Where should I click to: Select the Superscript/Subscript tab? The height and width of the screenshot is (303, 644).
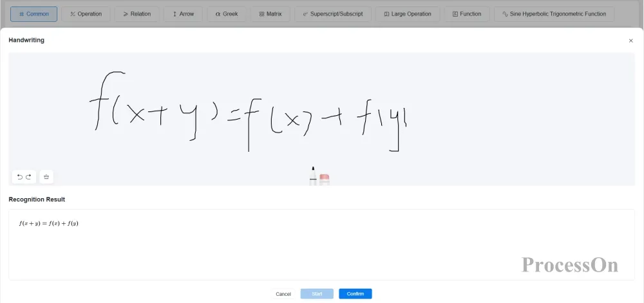[x=333, y=14]
